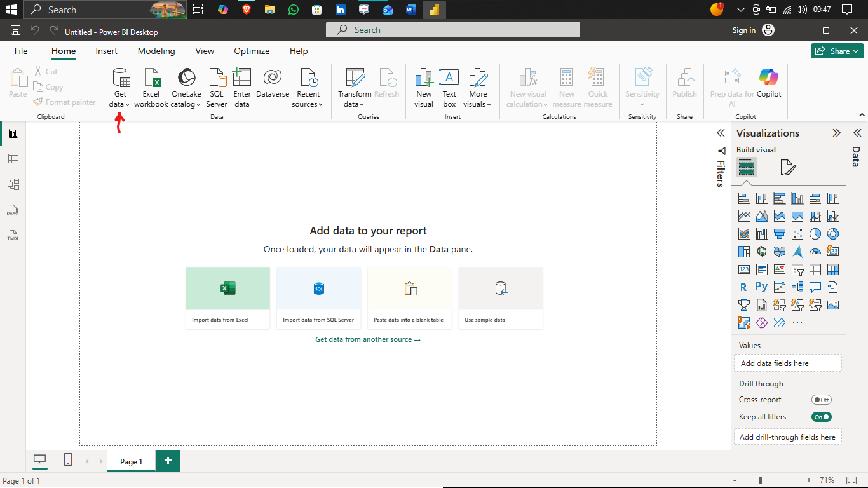Choose Import data from SQL Server card
Image resolution: width=868 pixels, height=488 pixels.
[319, 297]
